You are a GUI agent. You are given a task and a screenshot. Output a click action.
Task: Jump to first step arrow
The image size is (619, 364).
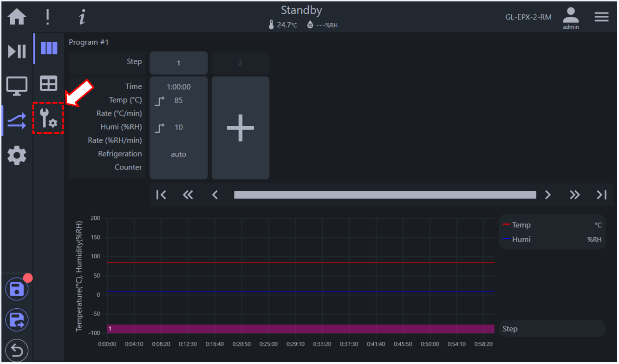click(161, 195)
